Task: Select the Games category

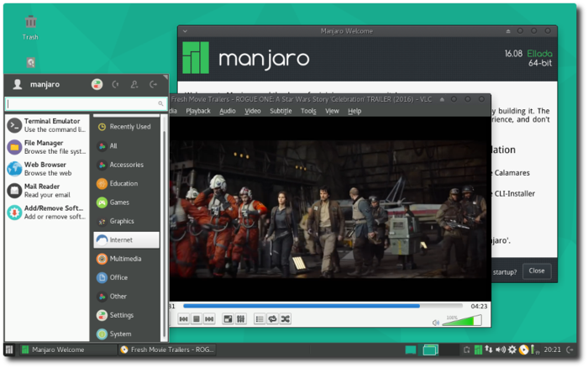Action: (x=126, y=202)
